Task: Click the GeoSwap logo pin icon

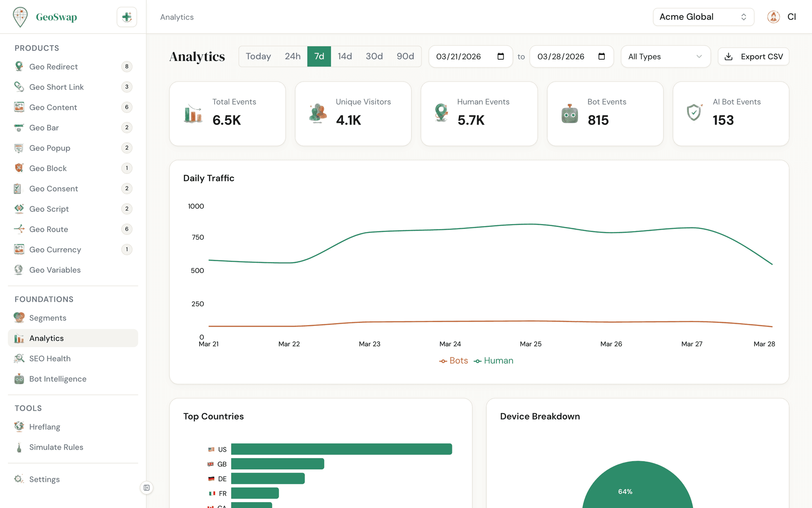Action: [20, 17]
